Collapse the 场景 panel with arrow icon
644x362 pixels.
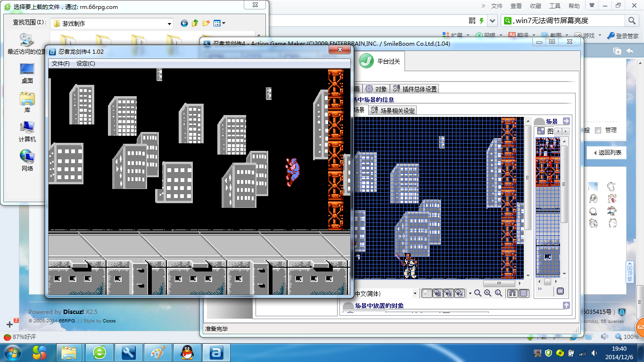pos(566,121)
